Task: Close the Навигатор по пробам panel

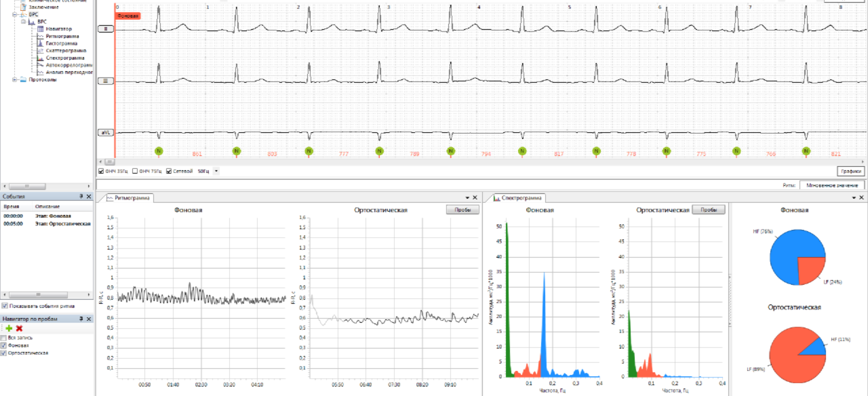Action: click(89, 319)
